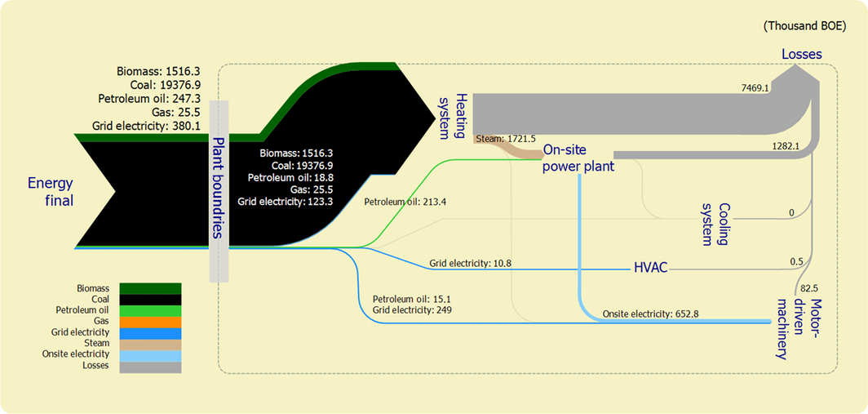Click the Biomass dark green legend swatch
This screenshot has height=414, width=868.
coord(150,287)
